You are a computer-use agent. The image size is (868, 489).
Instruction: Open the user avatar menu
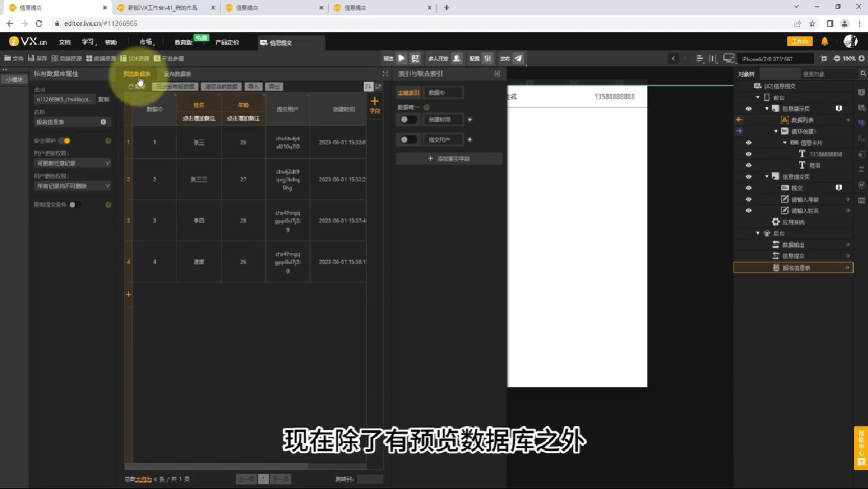851,41
